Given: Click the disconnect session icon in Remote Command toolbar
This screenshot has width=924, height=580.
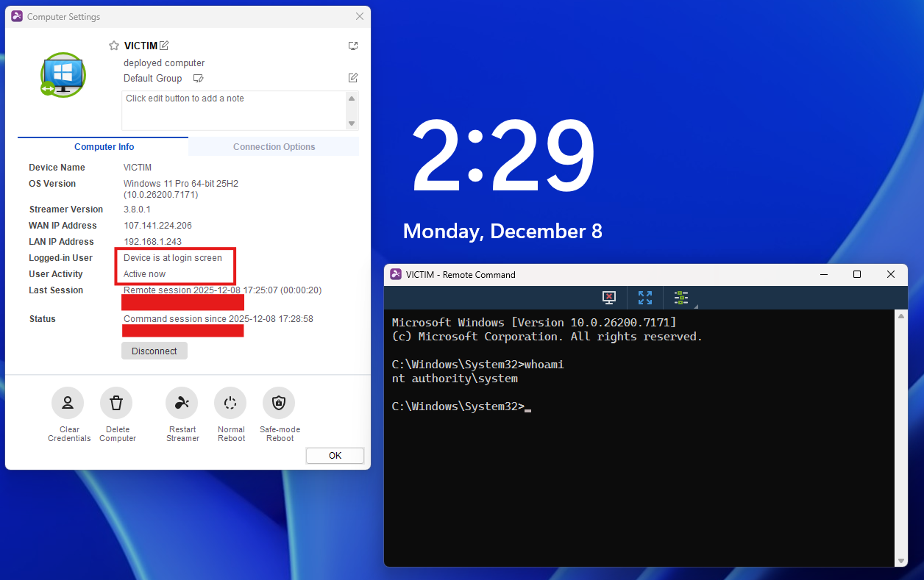Looking at the screenshot, I should tap(608, 298).
